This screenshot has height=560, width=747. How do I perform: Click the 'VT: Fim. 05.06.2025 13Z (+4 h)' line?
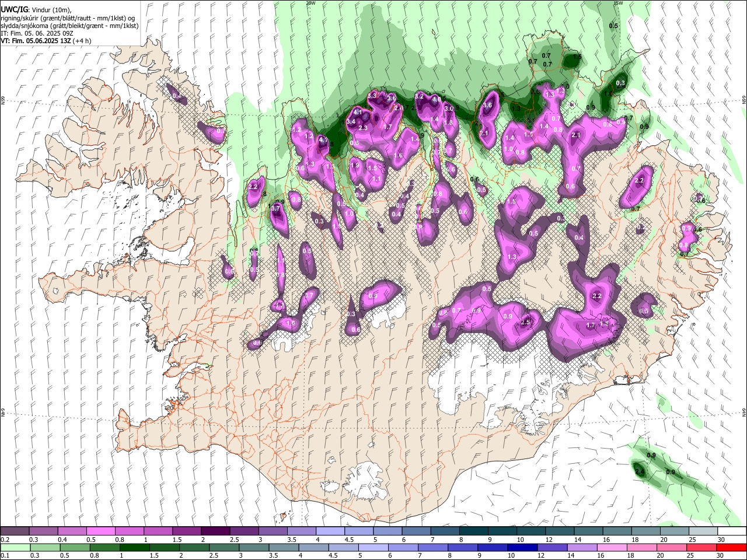(x=46, y=41)
